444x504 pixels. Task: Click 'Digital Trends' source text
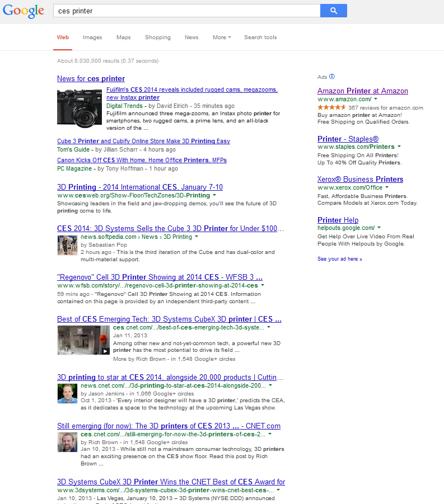click(124, 106)
